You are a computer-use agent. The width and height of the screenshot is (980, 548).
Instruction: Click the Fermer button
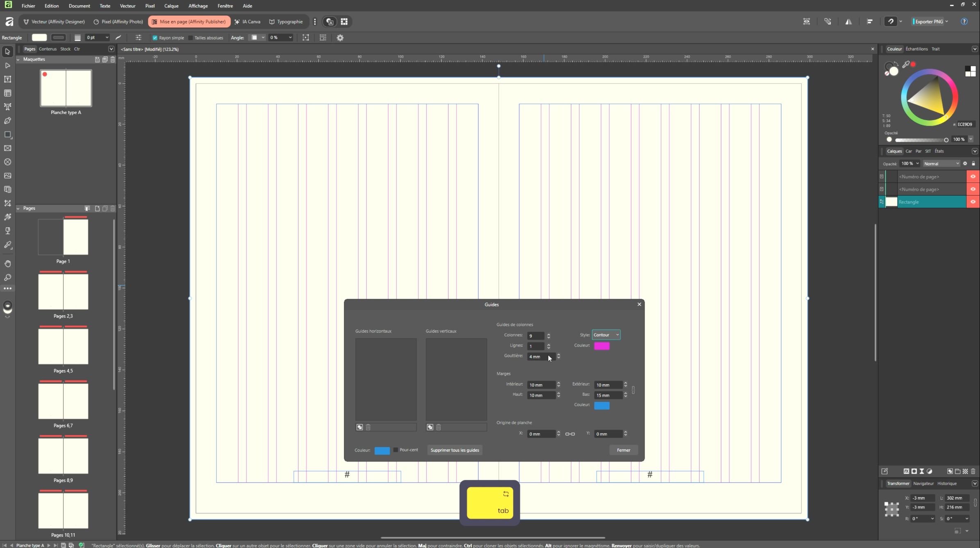623,450
